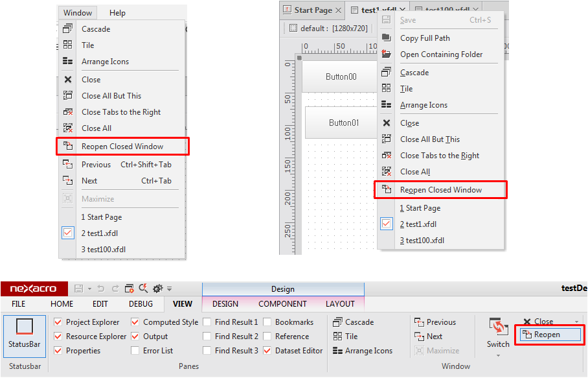Uncheck the Project Explorer checkbox
588x378 pixels.
coord(58,322)
